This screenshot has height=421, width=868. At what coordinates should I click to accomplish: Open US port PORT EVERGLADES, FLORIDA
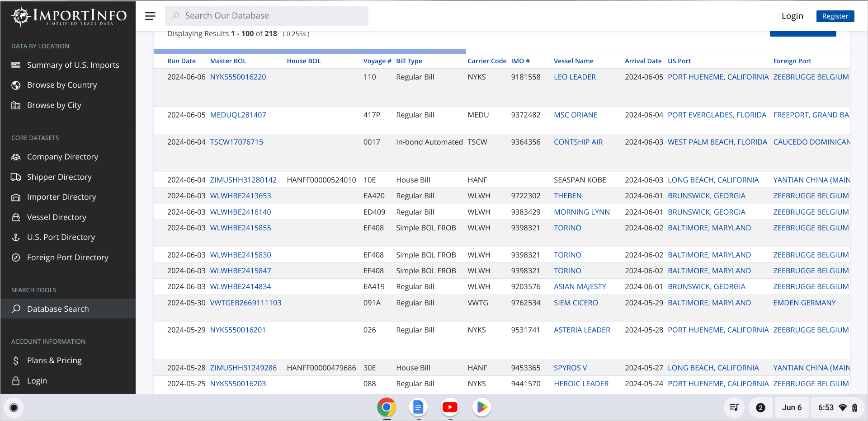click(x=717, y=115)
